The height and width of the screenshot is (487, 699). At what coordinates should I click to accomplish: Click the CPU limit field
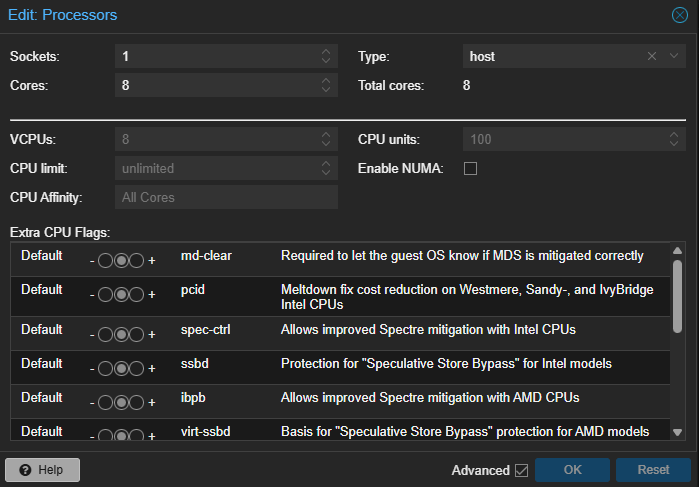point(216,168)
